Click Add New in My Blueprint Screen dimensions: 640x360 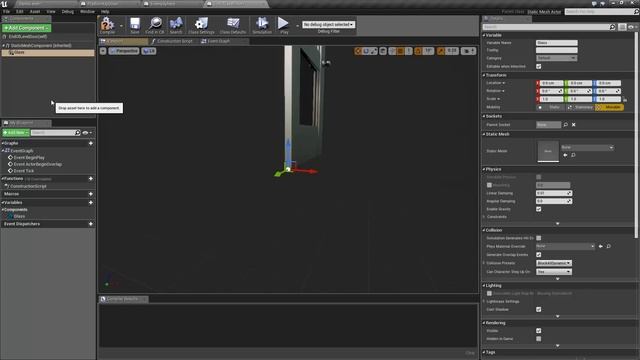[16, 133]
